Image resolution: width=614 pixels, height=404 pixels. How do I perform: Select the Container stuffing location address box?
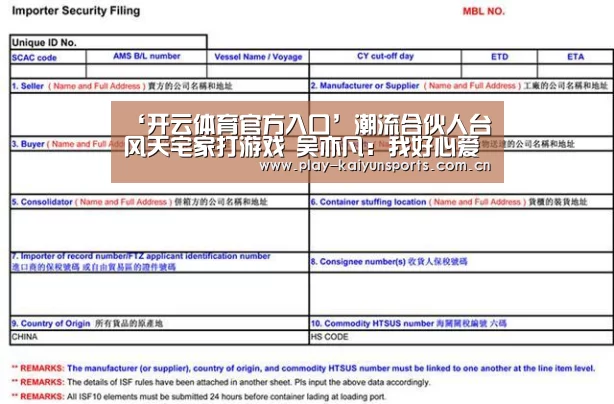[462, 230]
